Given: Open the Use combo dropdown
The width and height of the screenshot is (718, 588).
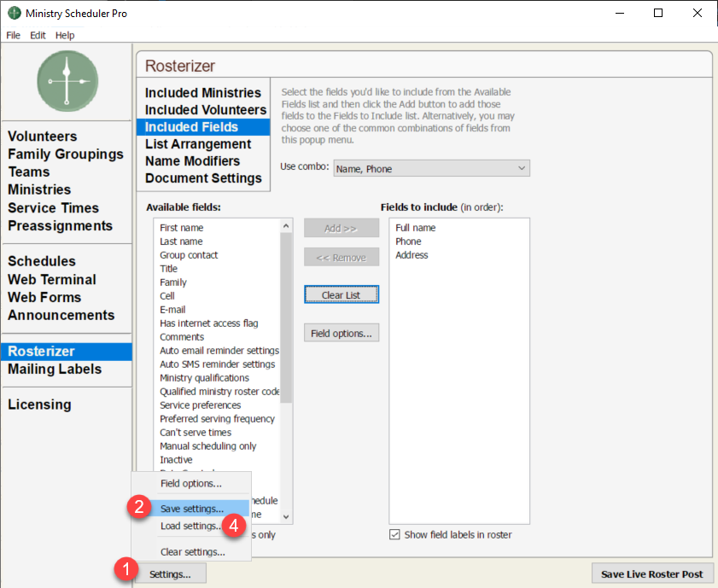Looking at the screenshot, I should (431, 169).
